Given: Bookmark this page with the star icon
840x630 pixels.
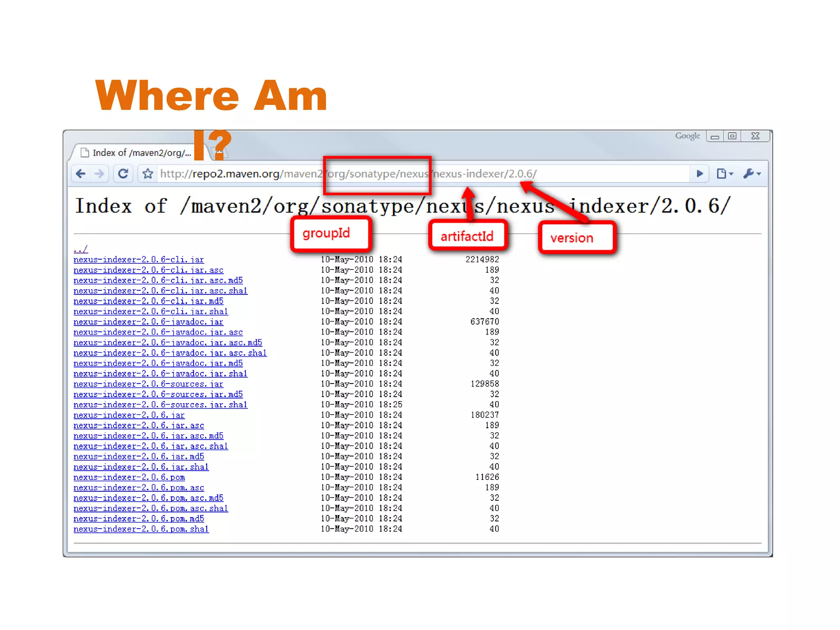Looking at the screenshot, I should (148, 174).
